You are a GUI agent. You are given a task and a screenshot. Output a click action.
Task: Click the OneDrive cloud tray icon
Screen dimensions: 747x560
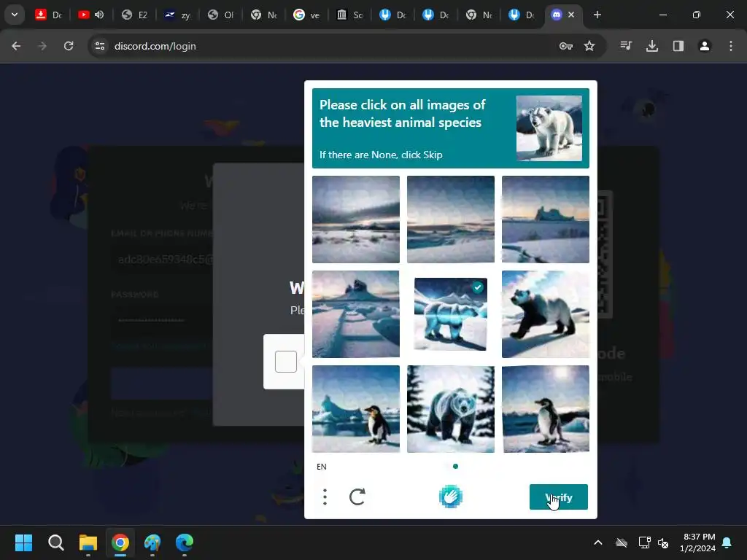pyautogui.click(x=622, y=542)
